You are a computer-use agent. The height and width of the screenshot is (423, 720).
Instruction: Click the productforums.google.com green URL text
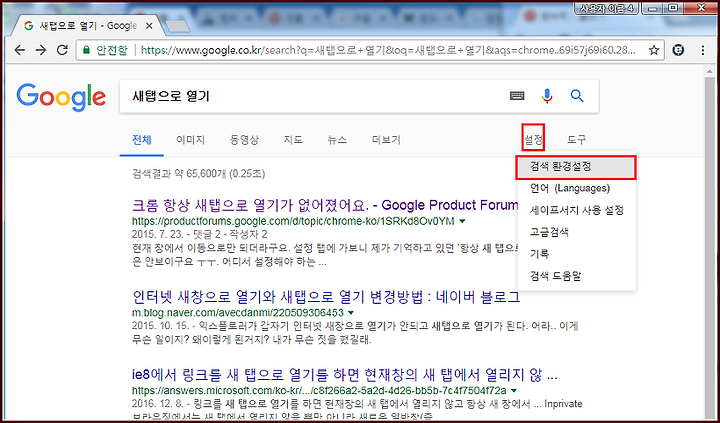point(293,222)
